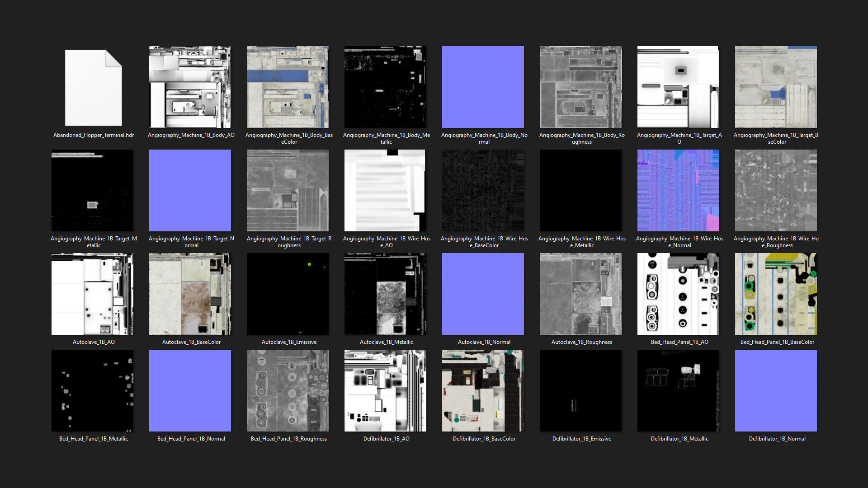The width and height of the screenshot is (868, 488).
Task: Click the Angiography_Machine_1B_Body_Metallic thumbnail
Action: [x=385, y=87]
